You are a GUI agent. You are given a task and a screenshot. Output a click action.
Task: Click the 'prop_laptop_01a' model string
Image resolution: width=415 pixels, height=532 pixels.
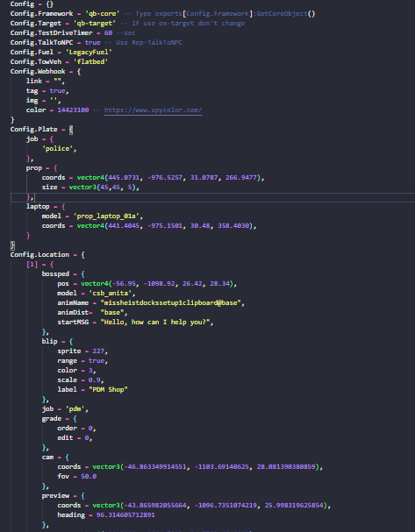point(106,216)
